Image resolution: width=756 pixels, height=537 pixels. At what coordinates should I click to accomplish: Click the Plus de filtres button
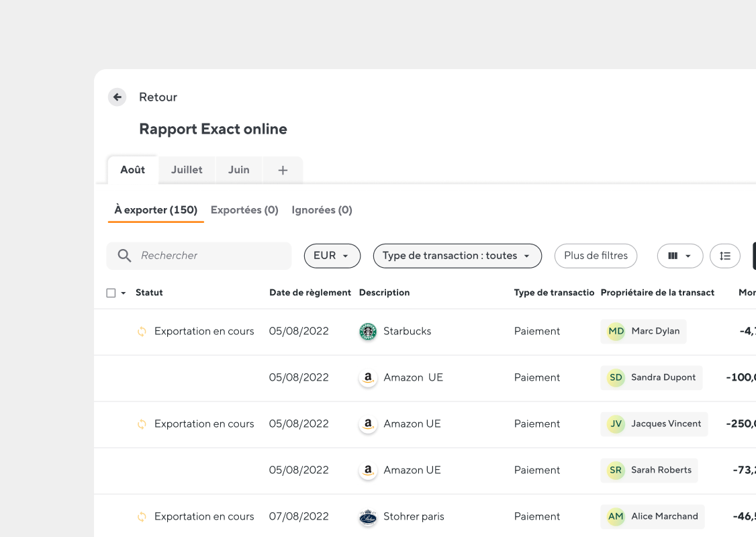pyautogui.click(x=596, y=256)
